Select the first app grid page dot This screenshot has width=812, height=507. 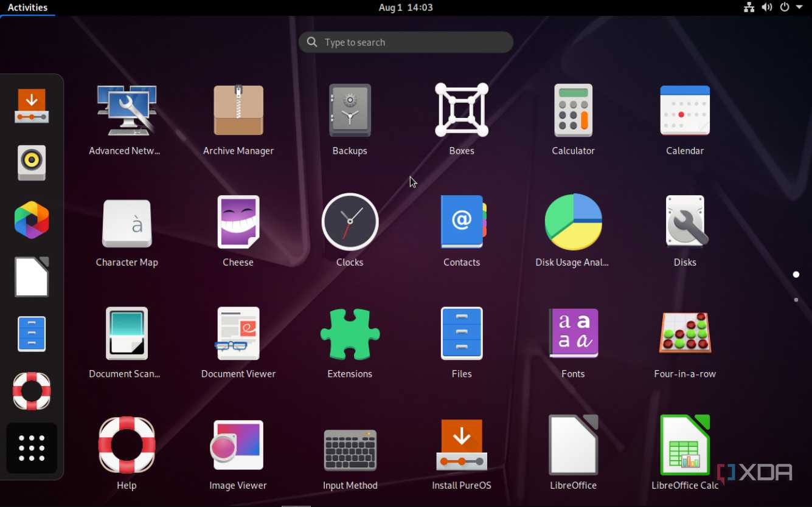coord(796,275)
